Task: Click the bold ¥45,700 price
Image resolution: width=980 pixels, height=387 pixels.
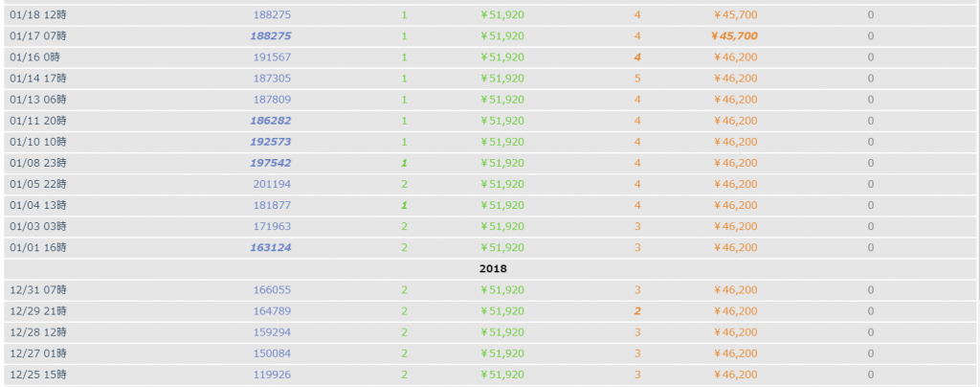Action: click(x=734, y=36)
